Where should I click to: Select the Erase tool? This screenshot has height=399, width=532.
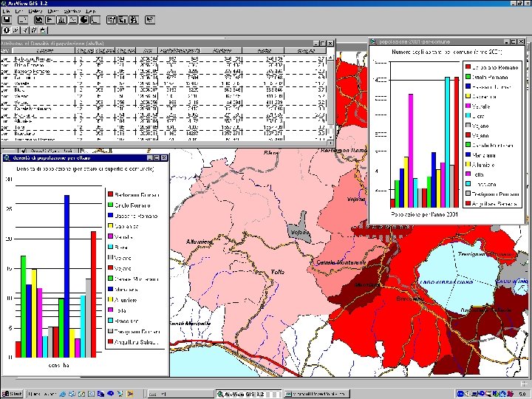point(16,30)
